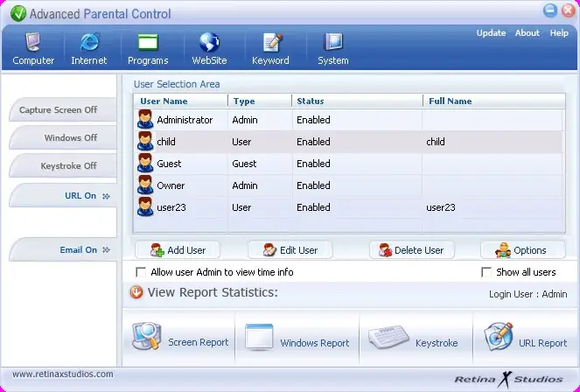Open the Windows Report link
Image resolution: width=580 pixels, height=392 pixels.
315,343
